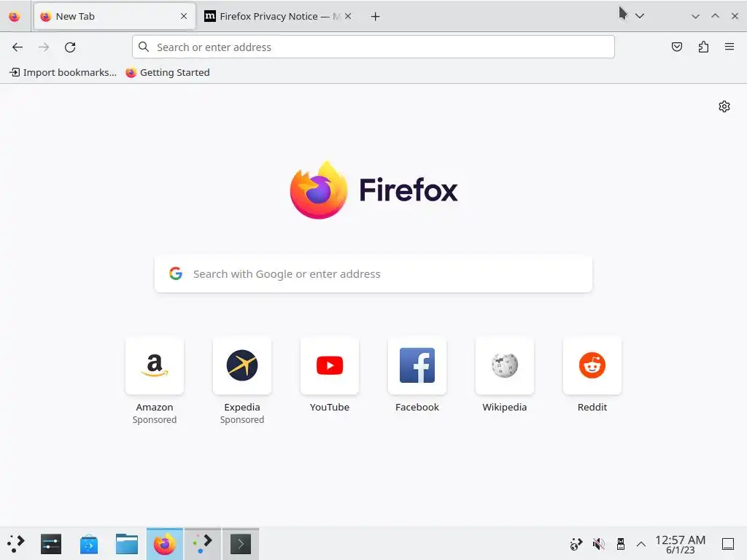Click the magnifier icon in address bar
Viewport: 747px width, 560px height.
click(144, 47)
